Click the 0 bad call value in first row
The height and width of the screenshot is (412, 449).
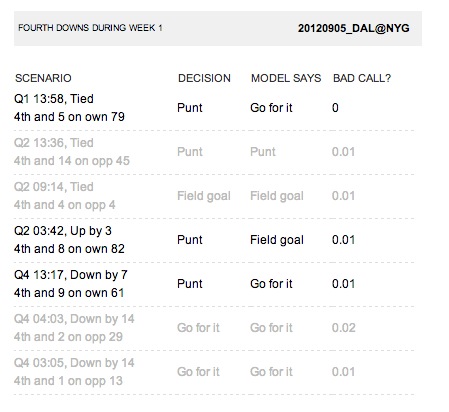pos(335,108)
